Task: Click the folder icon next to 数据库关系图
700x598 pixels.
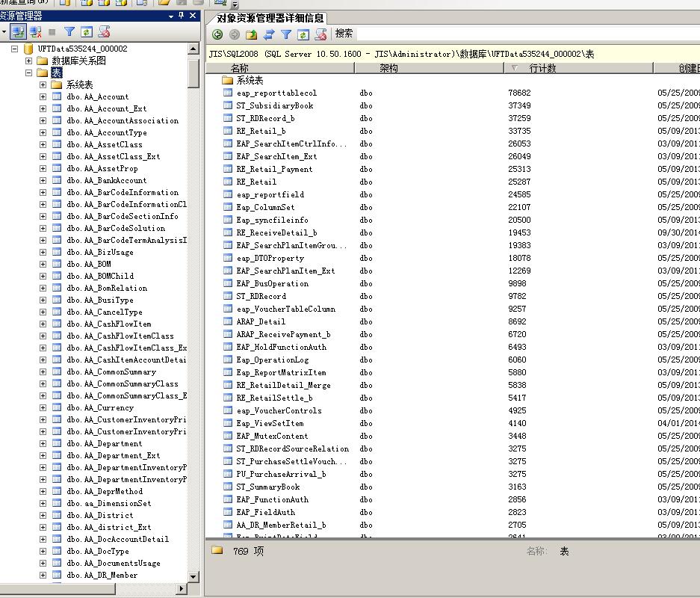Action: [43, 61]
